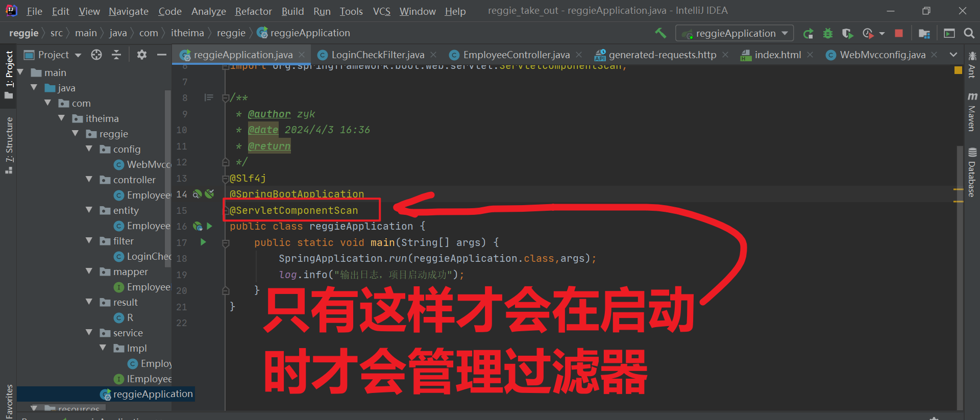
Task: Open the profiler dropdown arrow
Action: click(882, 34)
